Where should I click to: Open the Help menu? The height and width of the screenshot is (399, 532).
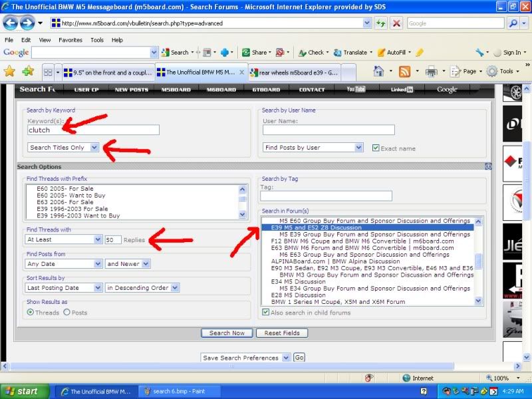tap(118, 40)
